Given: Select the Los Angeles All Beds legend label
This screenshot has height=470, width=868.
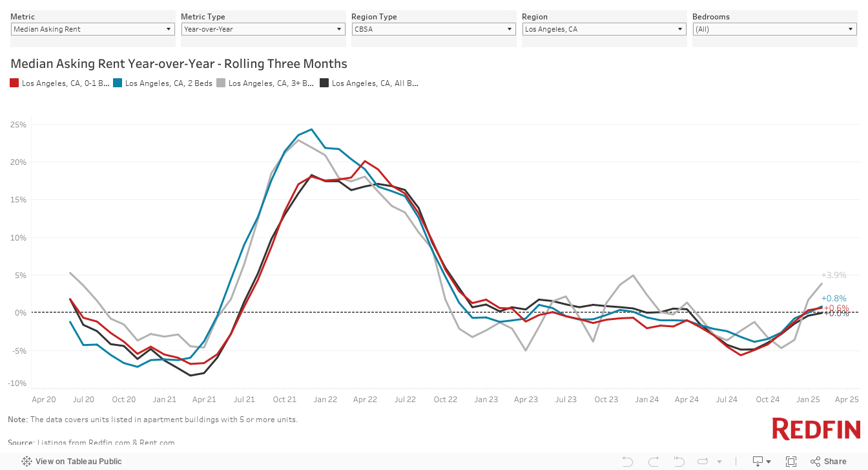Looking at the screenshot, I should 375,83.
